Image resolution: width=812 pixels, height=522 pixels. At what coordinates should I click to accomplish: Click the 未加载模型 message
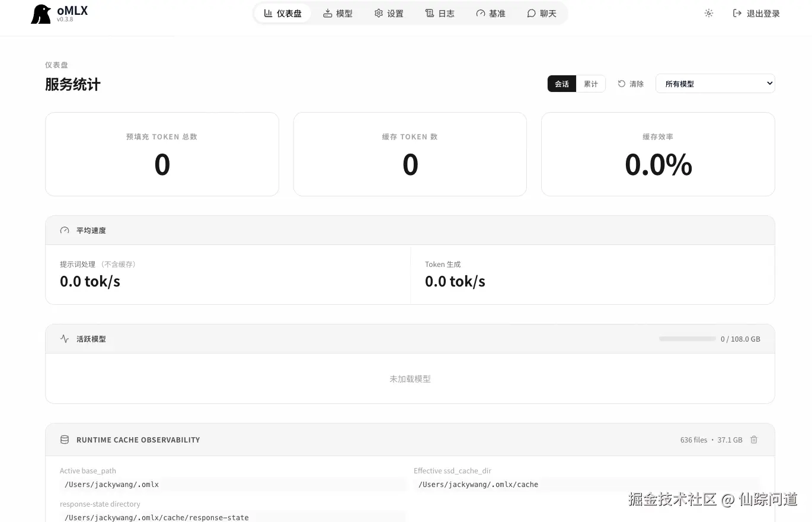click(x=410, y=378)
